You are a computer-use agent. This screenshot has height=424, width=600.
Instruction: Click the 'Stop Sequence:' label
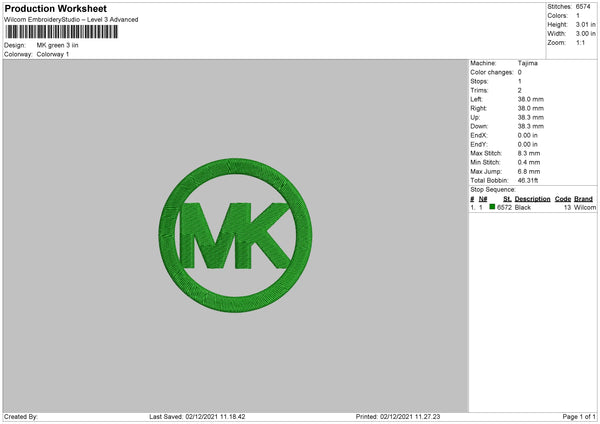coord(493,190)
